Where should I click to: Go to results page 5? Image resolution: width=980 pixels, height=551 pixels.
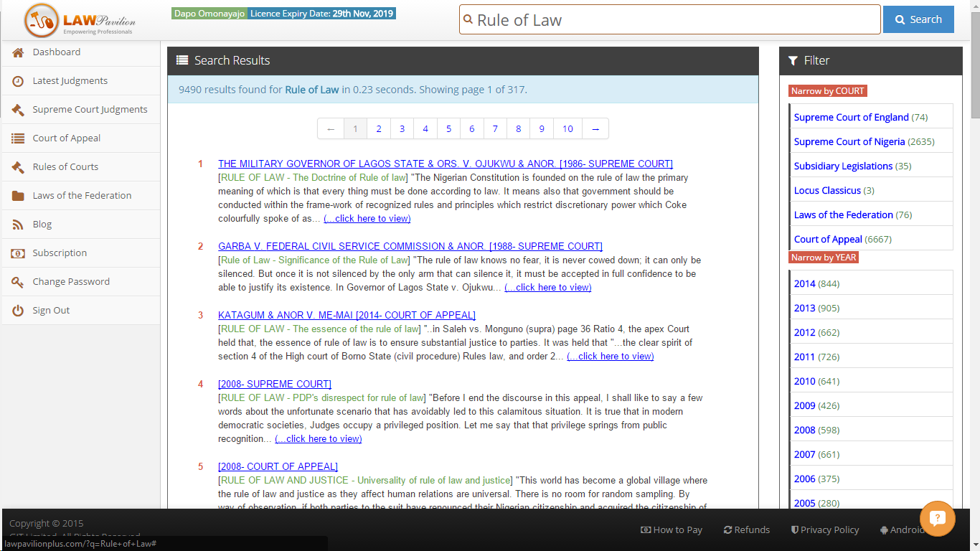(x=448, y=129)
